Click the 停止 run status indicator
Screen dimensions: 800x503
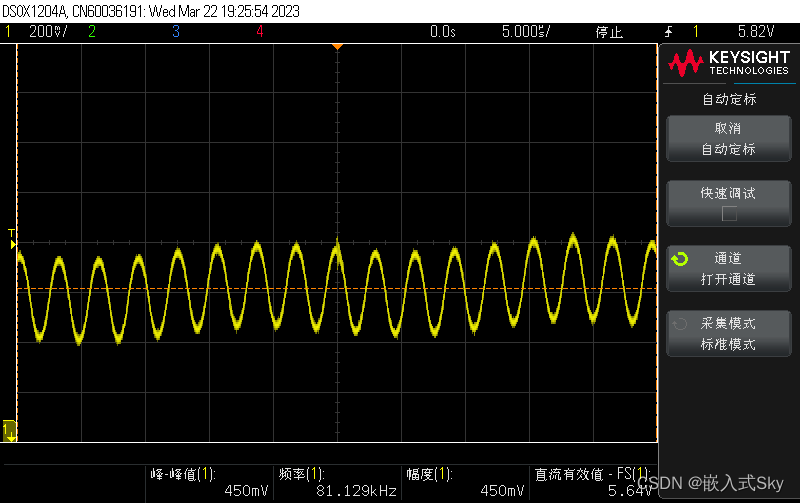tap(609, 32)
